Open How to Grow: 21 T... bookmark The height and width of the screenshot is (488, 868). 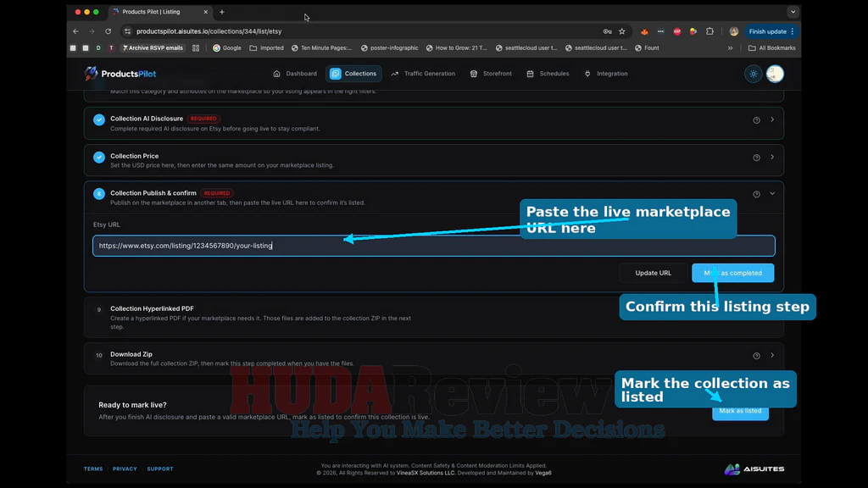[x=456, y=48]
